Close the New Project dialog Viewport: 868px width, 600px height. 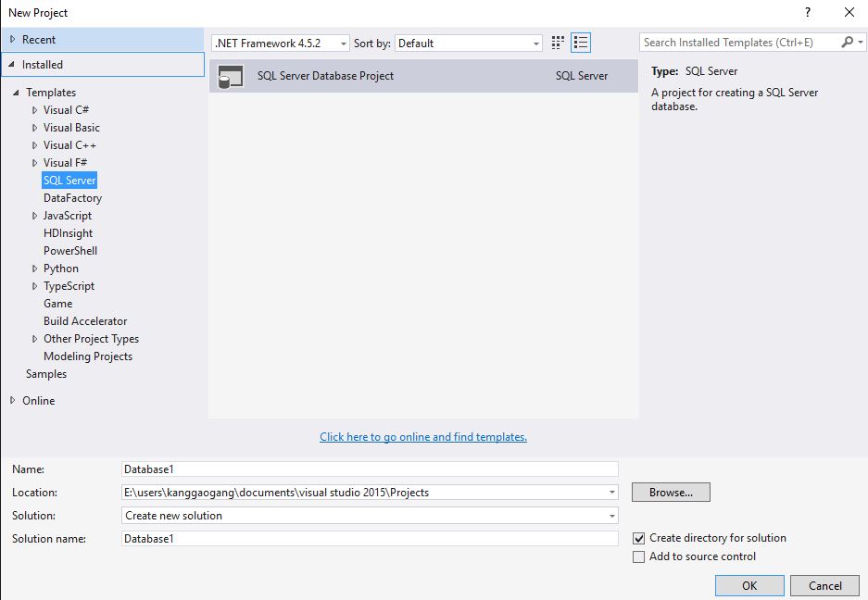(x=849, y=12)
